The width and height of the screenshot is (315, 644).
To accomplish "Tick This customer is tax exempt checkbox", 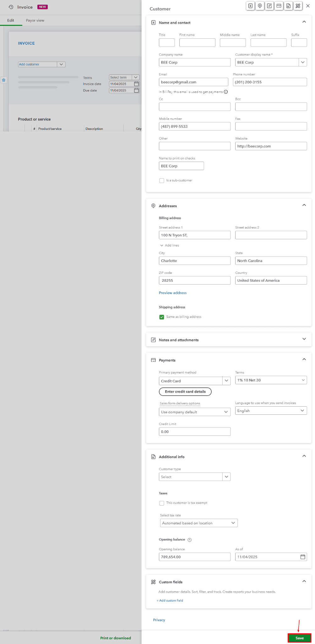I will coord(162,503).
